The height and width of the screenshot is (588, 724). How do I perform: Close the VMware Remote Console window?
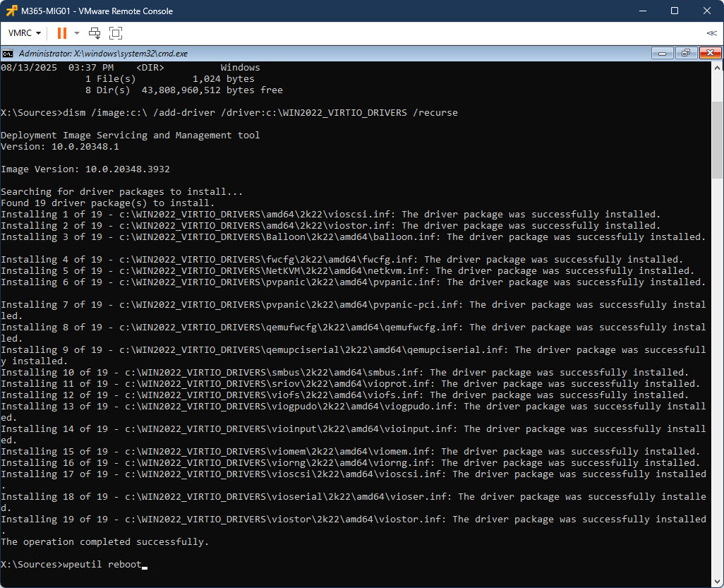(707, 11)
